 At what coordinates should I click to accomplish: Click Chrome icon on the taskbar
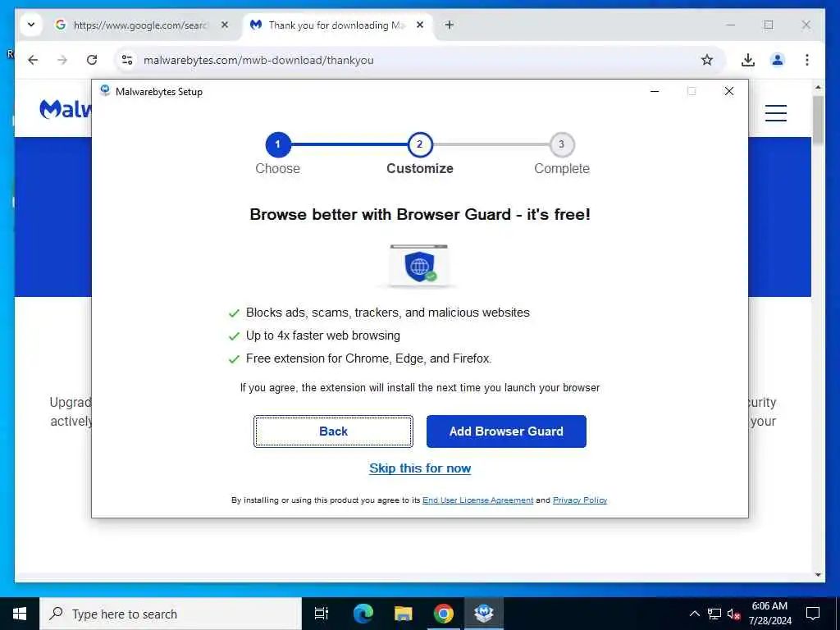(444, 614)
